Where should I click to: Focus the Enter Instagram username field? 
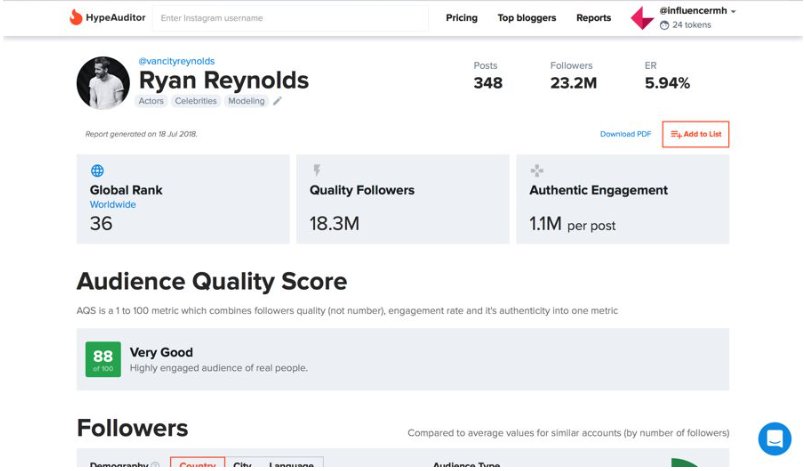[x=290, y=18]
